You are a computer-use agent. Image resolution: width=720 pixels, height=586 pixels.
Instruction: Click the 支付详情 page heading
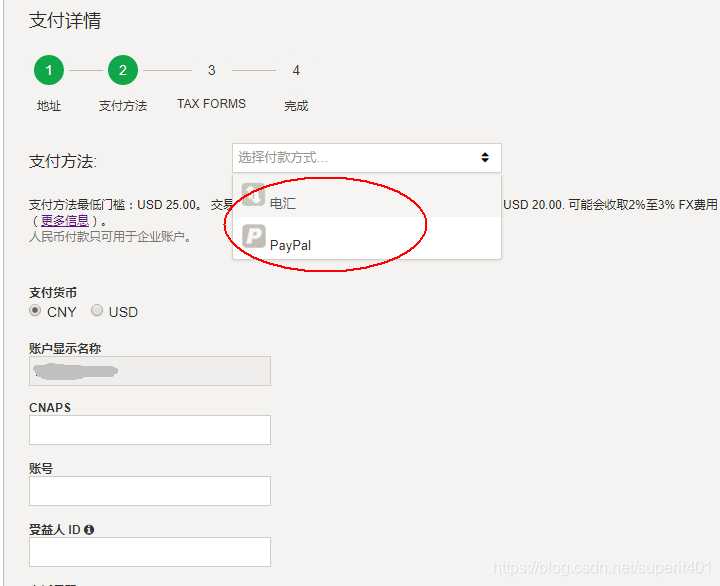point(65,21)
